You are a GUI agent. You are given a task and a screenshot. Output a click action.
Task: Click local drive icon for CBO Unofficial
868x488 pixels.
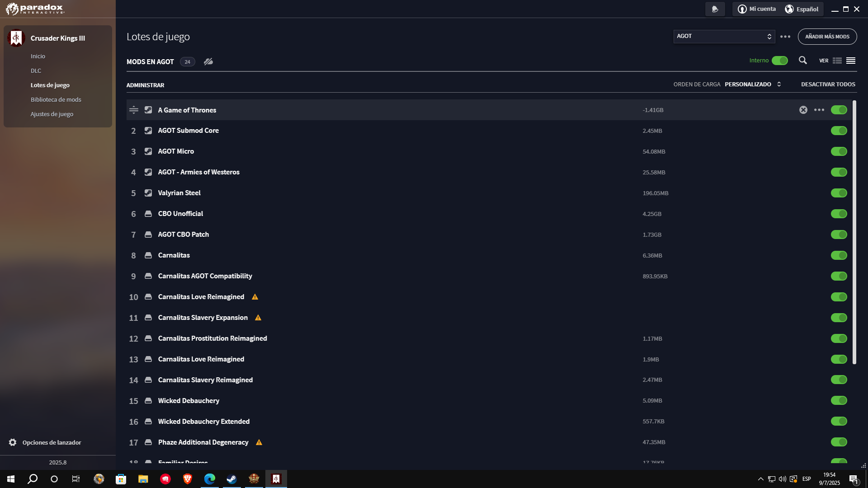point(148,214)
